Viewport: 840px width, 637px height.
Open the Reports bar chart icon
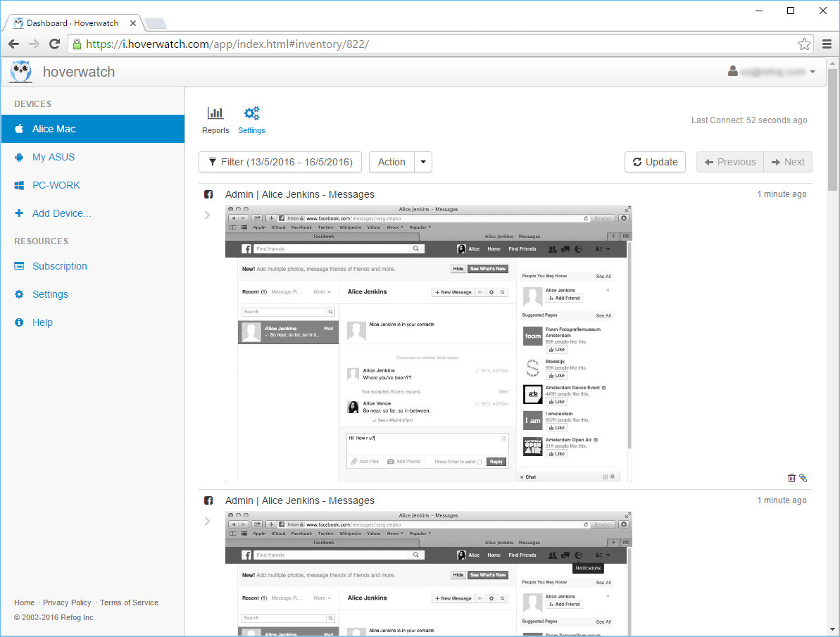point(215,113)
